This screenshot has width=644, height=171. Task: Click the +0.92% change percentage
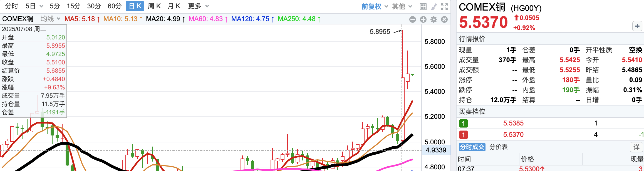[x=524, y=28]
